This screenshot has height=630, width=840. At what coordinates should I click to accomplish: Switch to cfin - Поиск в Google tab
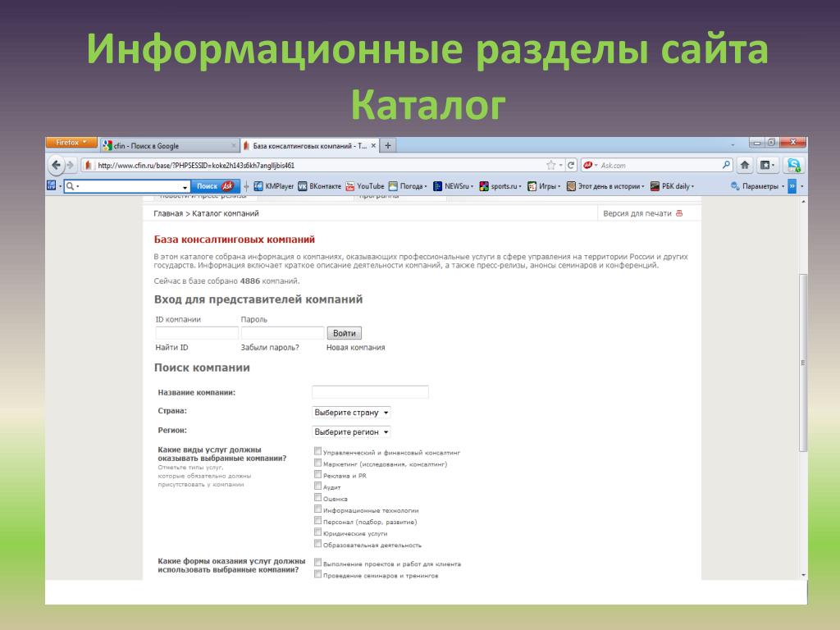[x=169, y=146]
